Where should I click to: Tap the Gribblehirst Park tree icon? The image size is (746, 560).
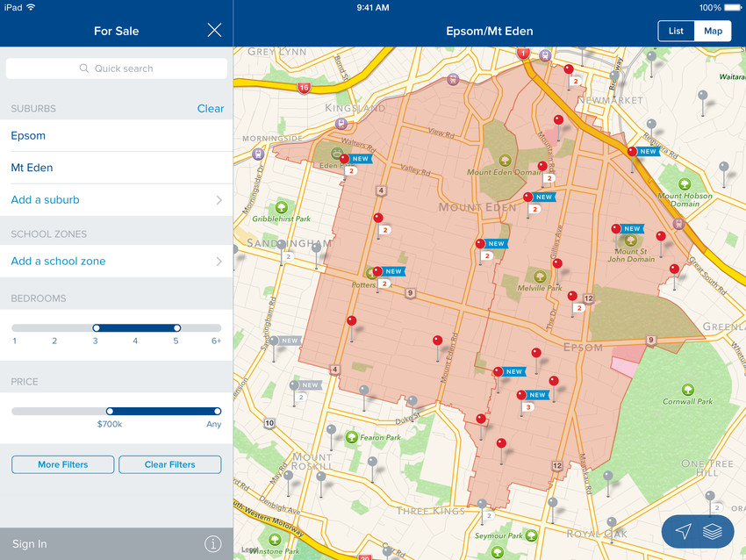pos(282,206)
